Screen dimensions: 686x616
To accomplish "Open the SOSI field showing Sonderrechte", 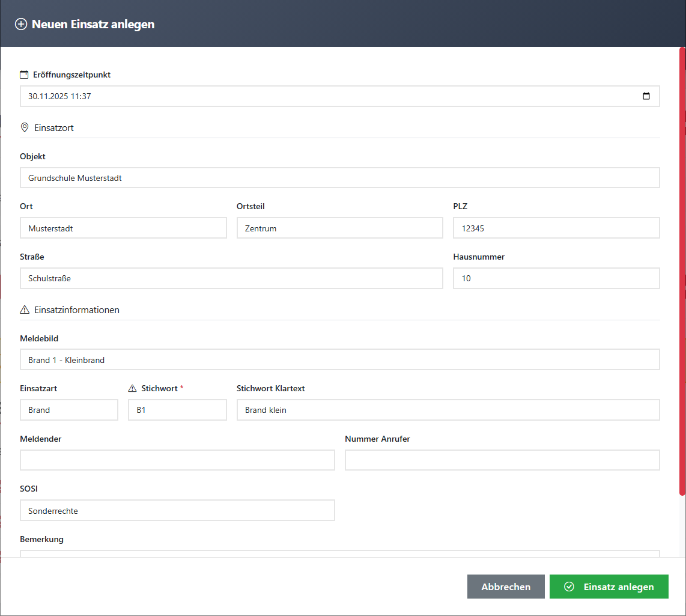I will click(x=177, y=511).
